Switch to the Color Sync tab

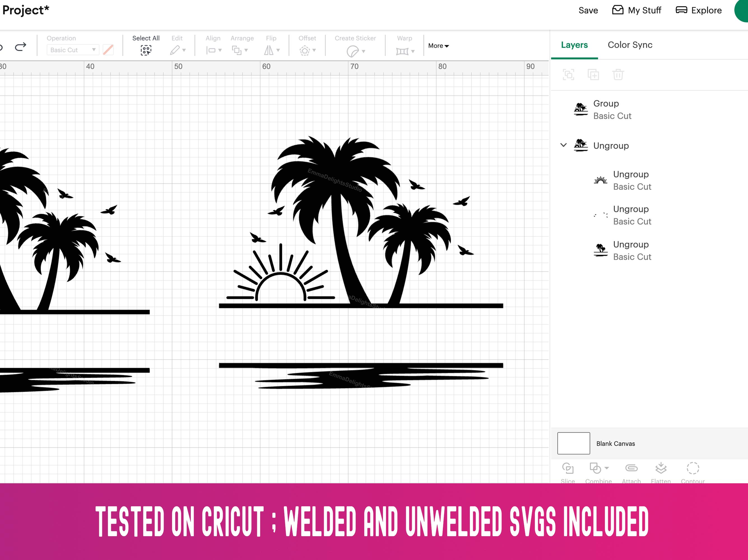630,45
